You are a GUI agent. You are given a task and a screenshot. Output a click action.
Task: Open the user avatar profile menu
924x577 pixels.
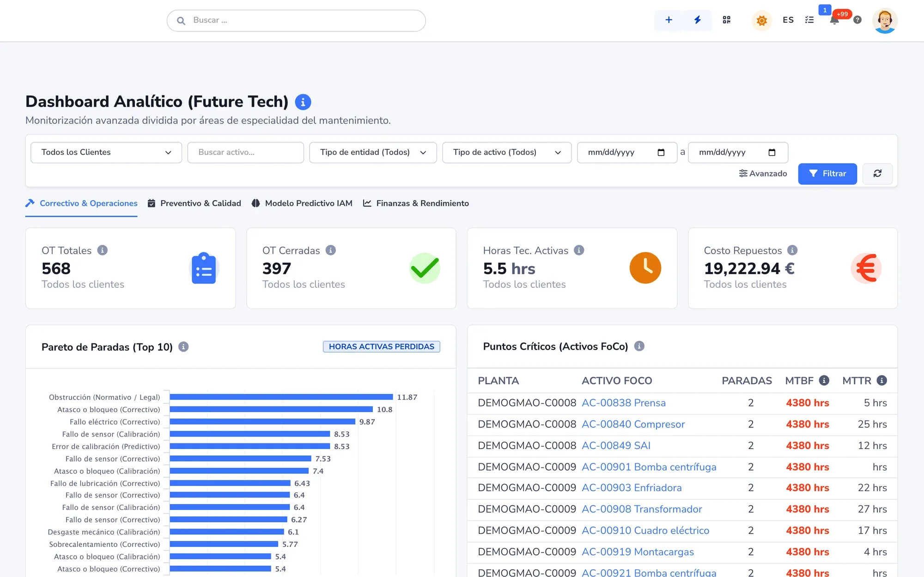pos(885,21)
